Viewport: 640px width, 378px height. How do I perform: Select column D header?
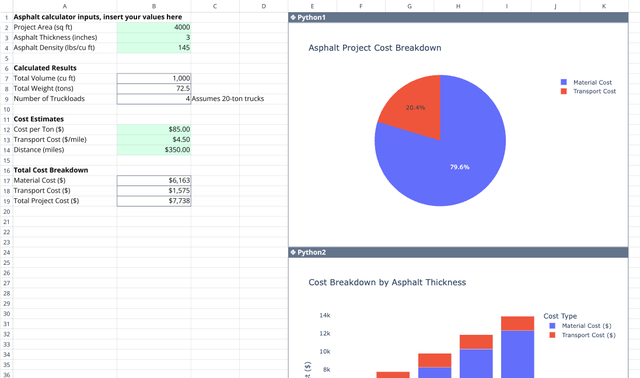click(x=264, y=6)
